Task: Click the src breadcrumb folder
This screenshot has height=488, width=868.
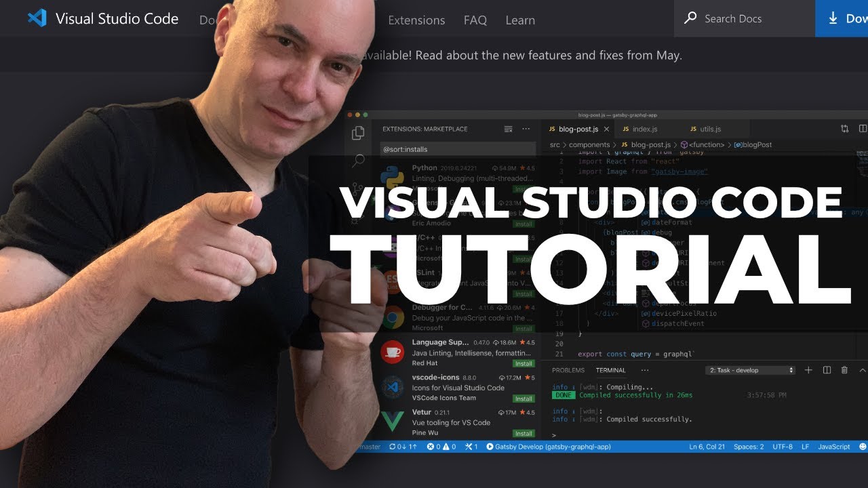Action: tap(555, 144)
